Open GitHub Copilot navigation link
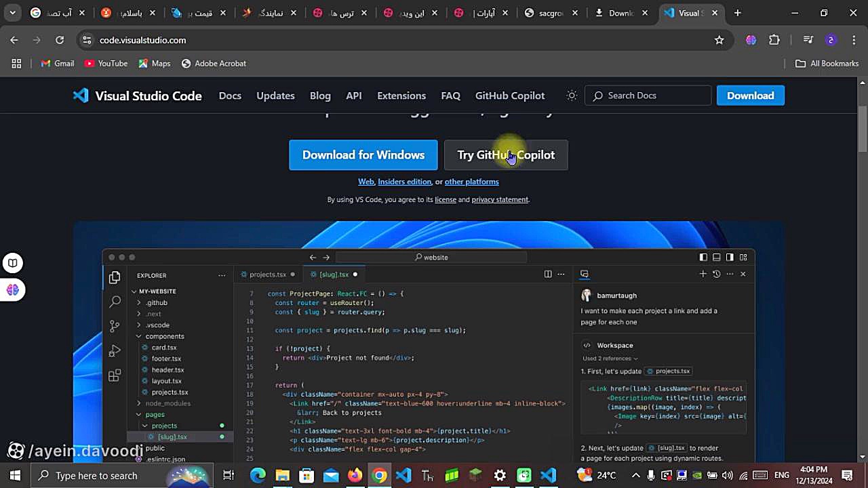The image size is (868, 488). [x=510, y=96]
